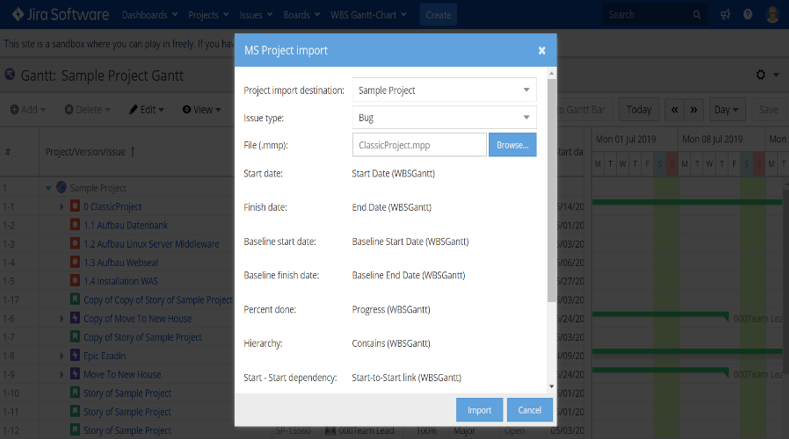Expand the 0 ClassicProject row
This screenshot has width=789, height=439.
tap(61, 206)
